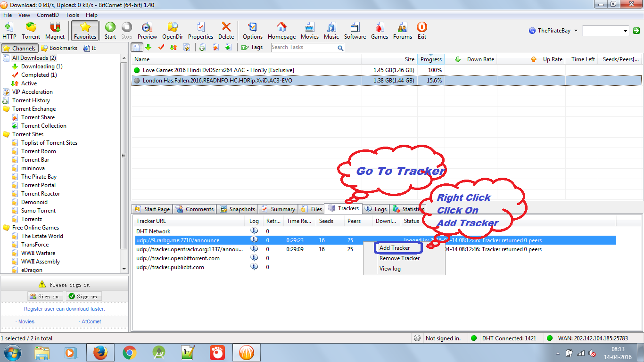Switch to the IE sidebar tab
Screen dimensions: 644x362
(x=90, y=48)
